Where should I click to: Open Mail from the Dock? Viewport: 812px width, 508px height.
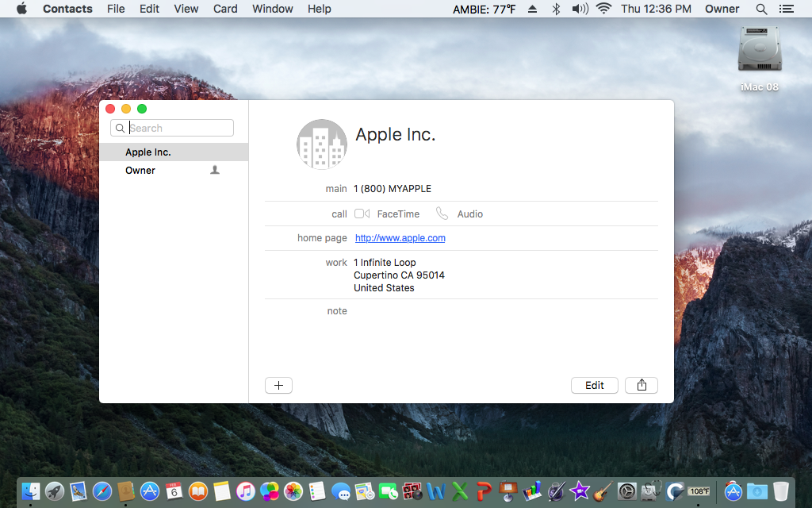tap(79, 491)
